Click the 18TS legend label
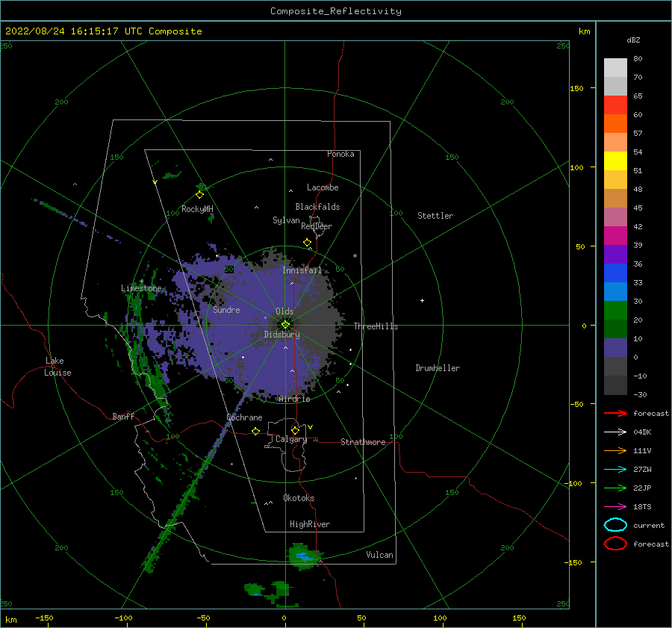 click(642, 507)
